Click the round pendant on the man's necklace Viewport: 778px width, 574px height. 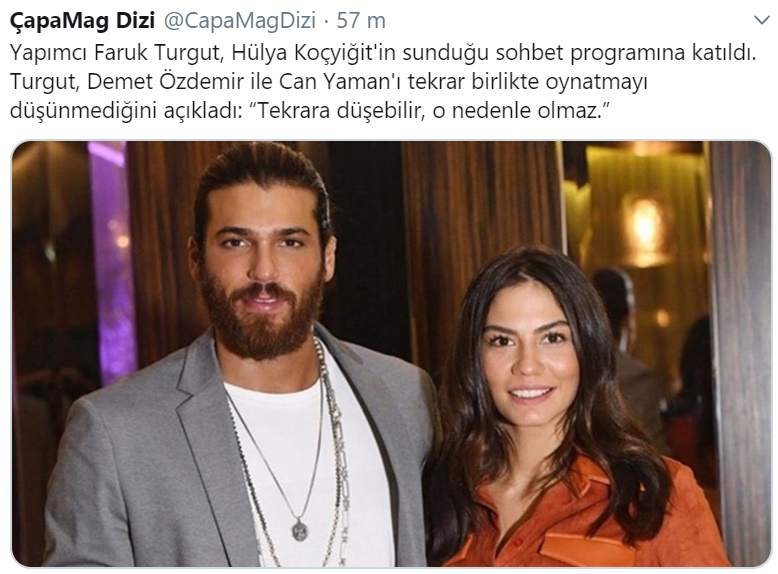click(x=299, y=530)
